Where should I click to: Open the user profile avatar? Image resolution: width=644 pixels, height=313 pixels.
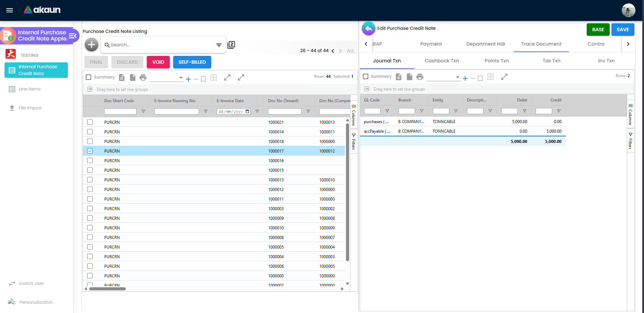628,10
